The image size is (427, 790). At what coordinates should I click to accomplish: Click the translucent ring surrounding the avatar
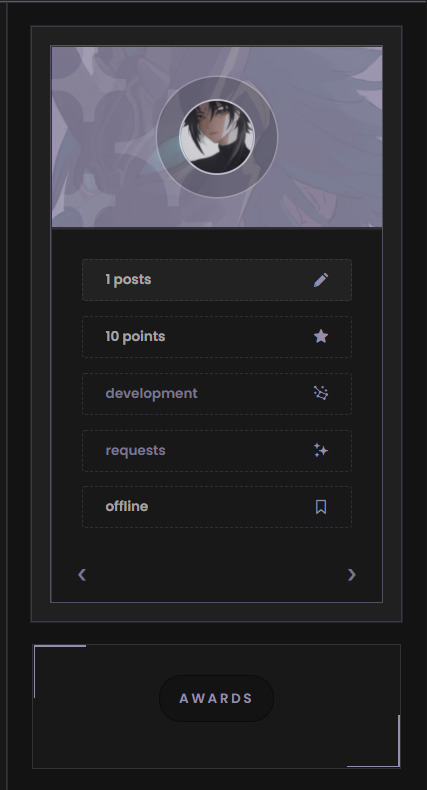pyautogui.click(x=217, y=87)
